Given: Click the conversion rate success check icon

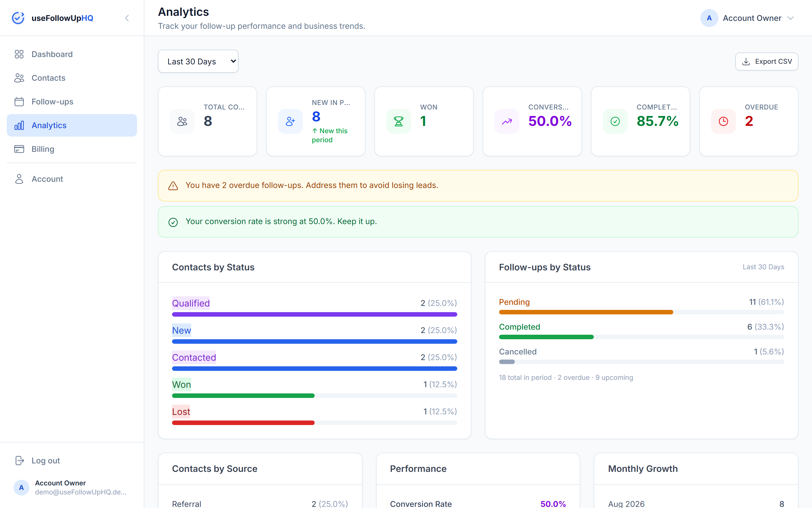Looking at the screenshot, I should (x=173, y=222).
